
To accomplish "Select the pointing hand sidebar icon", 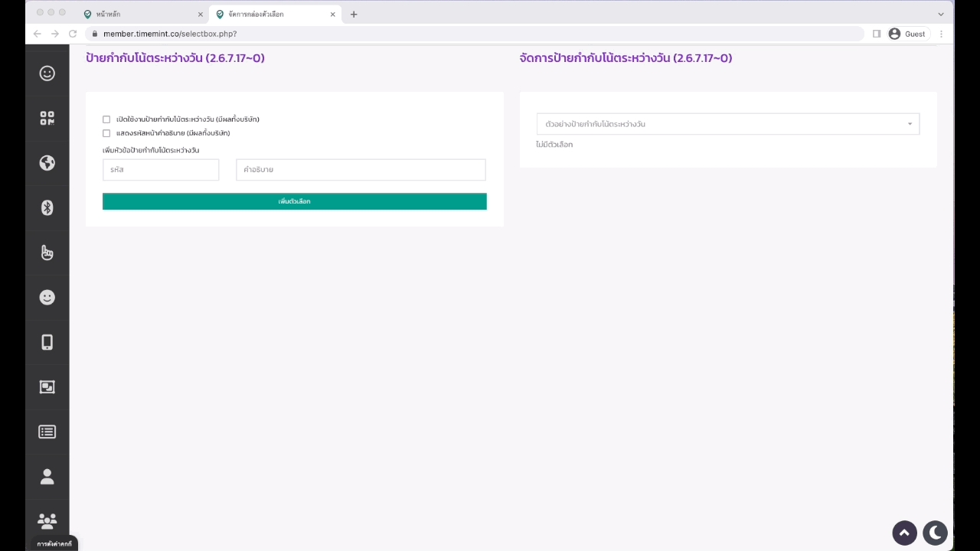I will (x=47, y=253).
